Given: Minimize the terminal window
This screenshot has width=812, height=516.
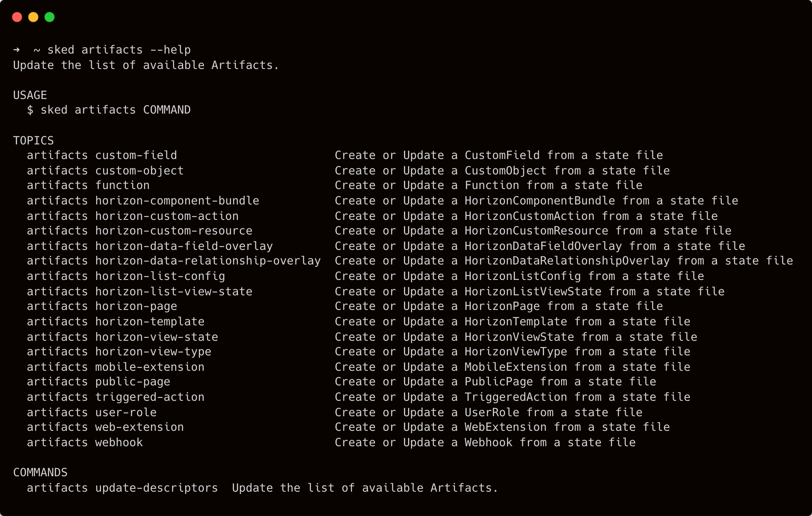Looking at the screenshot, I should (x=32, y=17).
